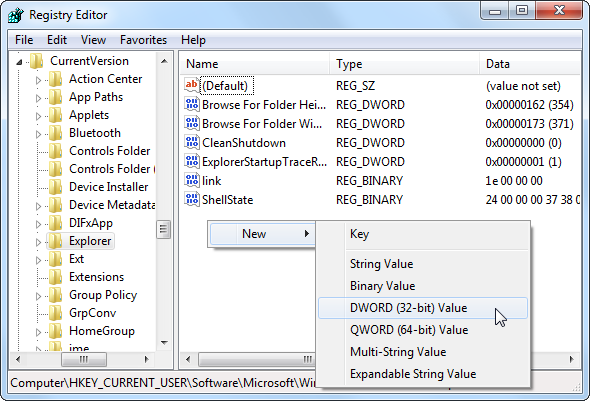Select Binary Value from submenu
This screenshot has width=590, height=401.
coord(423,286)
